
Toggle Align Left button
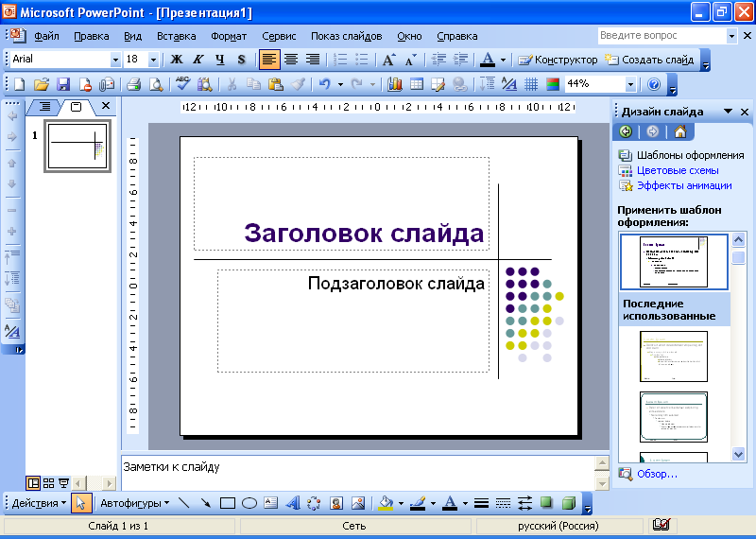[269, 60]
